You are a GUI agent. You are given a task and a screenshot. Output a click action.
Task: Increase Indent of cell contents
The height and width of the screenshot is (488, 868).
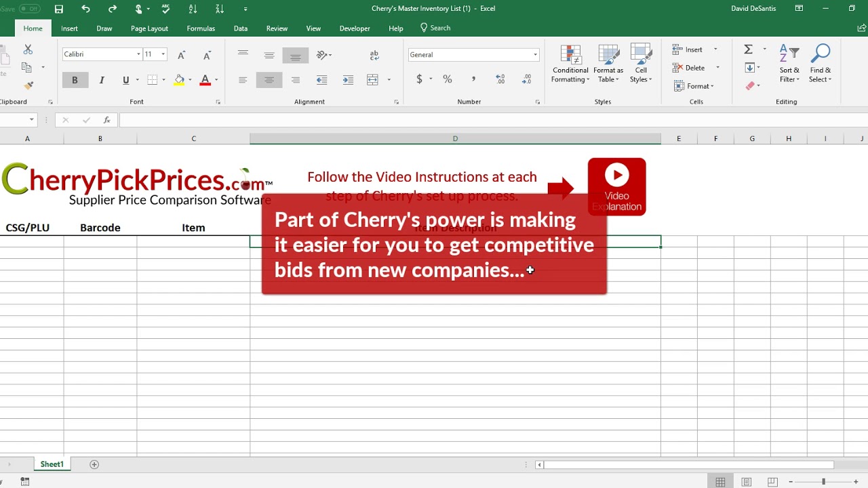coord(348,80)
